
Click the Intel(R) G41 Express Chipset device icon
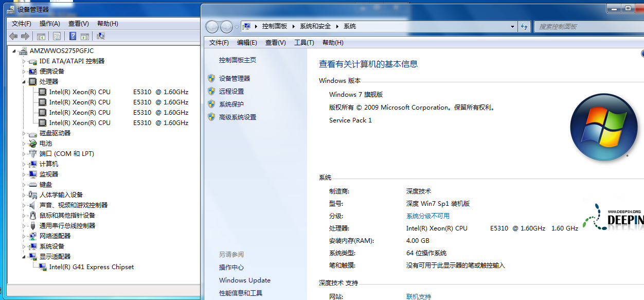click(43, 267)
